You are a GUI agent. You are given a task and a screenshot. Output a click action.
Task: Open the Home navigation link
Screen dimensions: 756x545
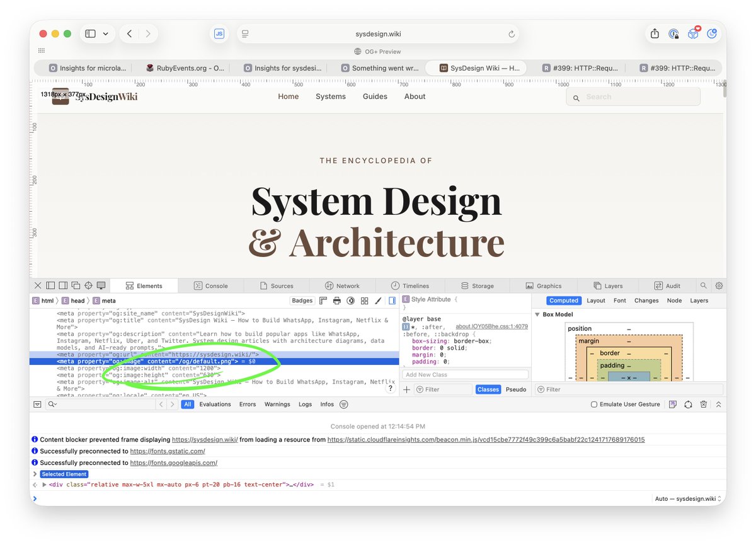click(x=289, y=96)
